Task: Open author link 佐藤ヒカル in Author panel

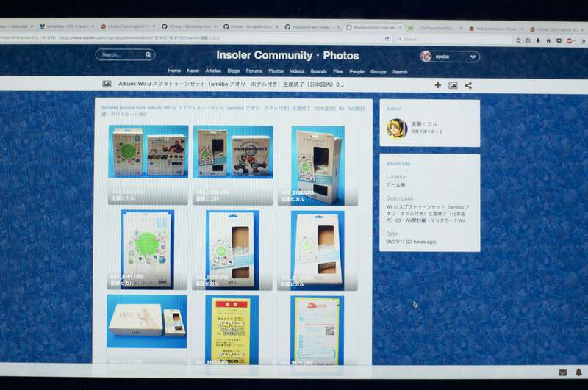Action: 424,123
